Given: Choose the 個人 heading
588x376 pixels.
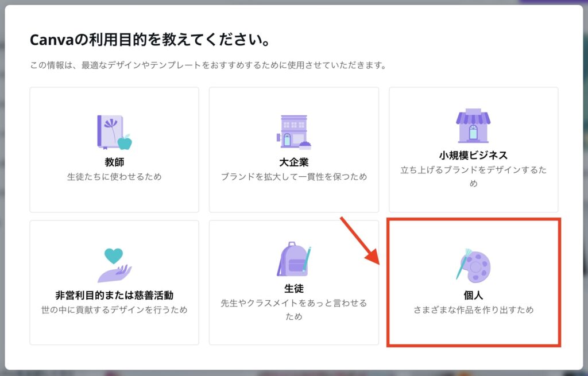Looking at the screenshot, I should [473, 296].
